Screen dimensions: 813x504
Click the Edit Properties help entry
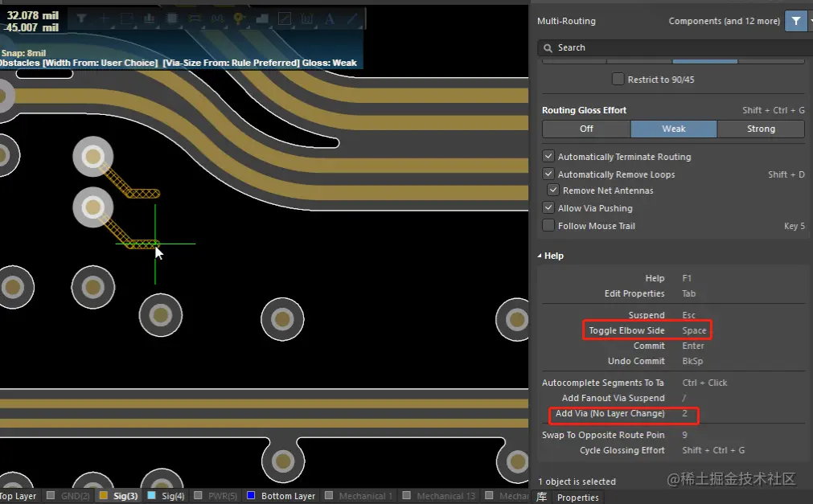(x=651, y=293)
